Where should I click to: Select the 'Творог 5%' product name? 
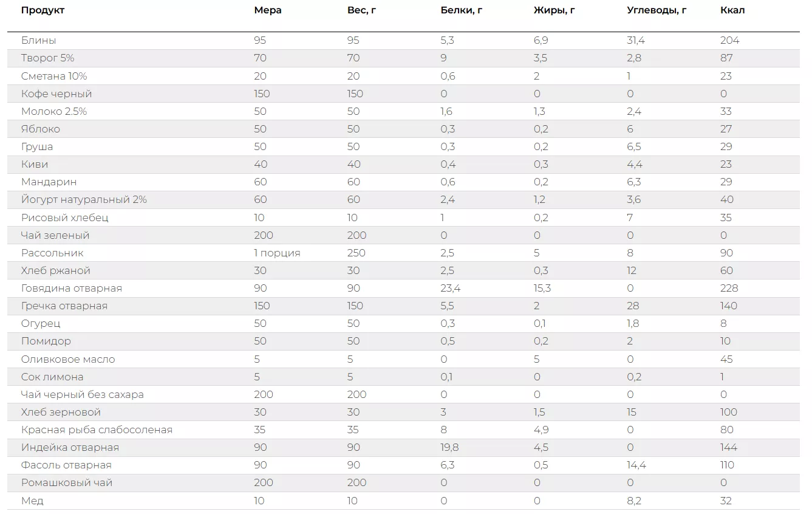point(48,58)
